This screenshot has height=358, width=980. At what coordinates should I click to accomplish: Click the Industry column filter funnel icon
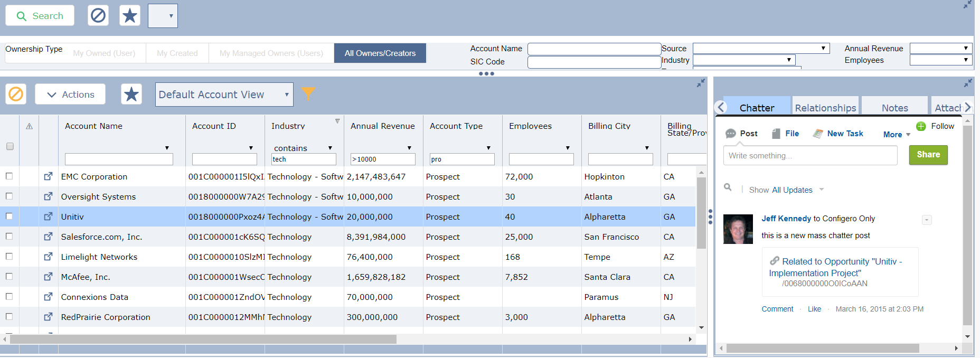[x=337, y=121]
